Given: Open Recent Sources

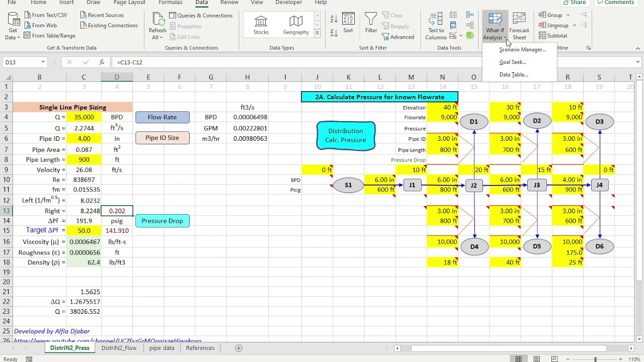Looking at the screenshot, I should click(x=102, y=15).
